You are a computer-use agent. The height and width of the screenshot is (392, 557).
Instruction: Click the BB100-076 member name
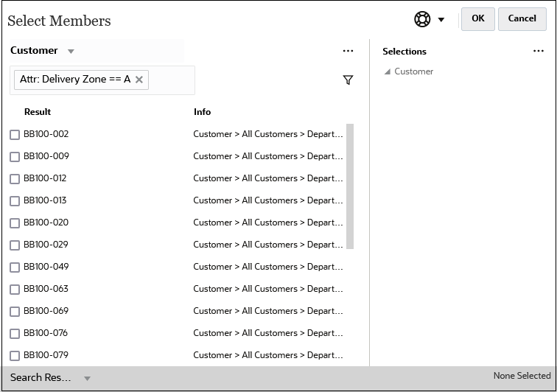pos(46,332)
